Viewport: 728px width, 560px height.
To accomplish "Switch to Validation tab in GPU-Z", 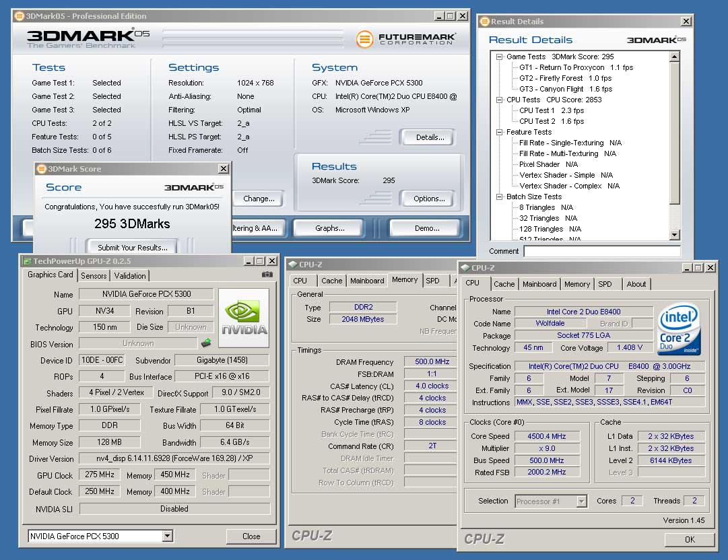I will pyautogui.click(x=130, y=275).
